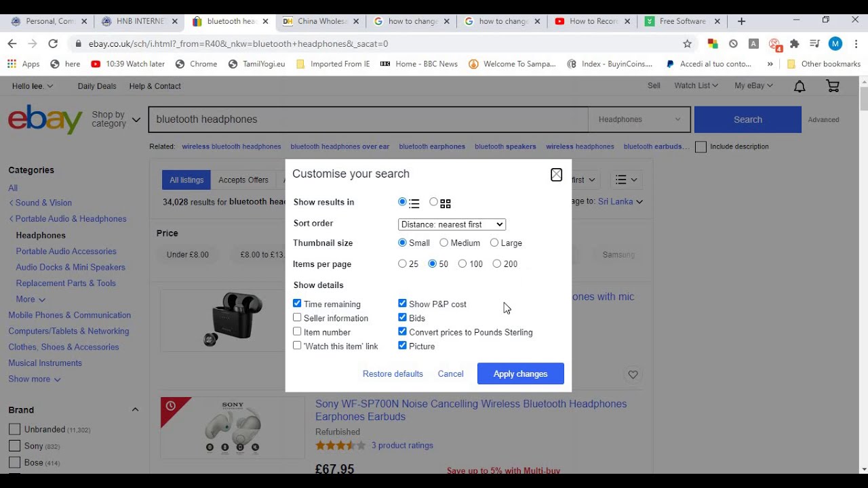
Task: Check Include description checkbox
Action: point(701,146)
